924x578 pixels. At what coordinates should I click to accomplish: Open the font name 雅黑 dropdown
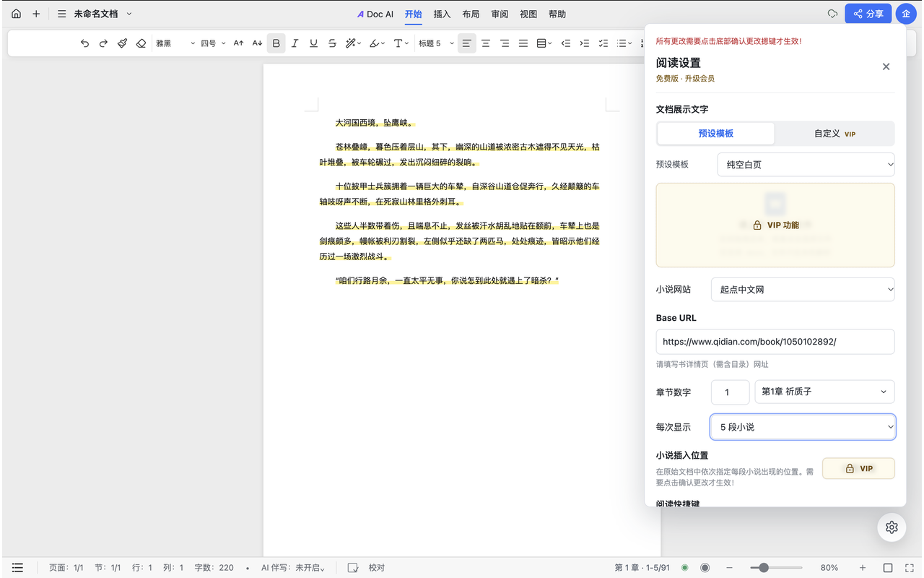coord(175,43)
